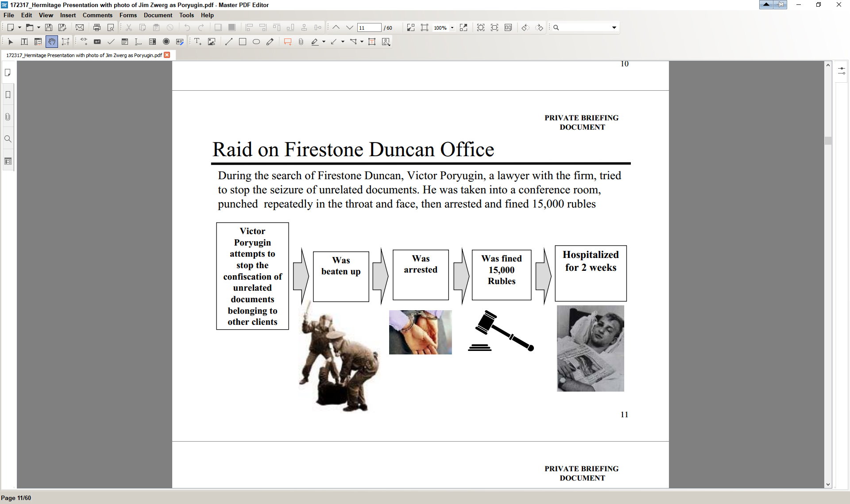The width and height of the screenshot is (850, 504).
Task: Pick the Attach File paperclip tool
Action: coord(301,42)
